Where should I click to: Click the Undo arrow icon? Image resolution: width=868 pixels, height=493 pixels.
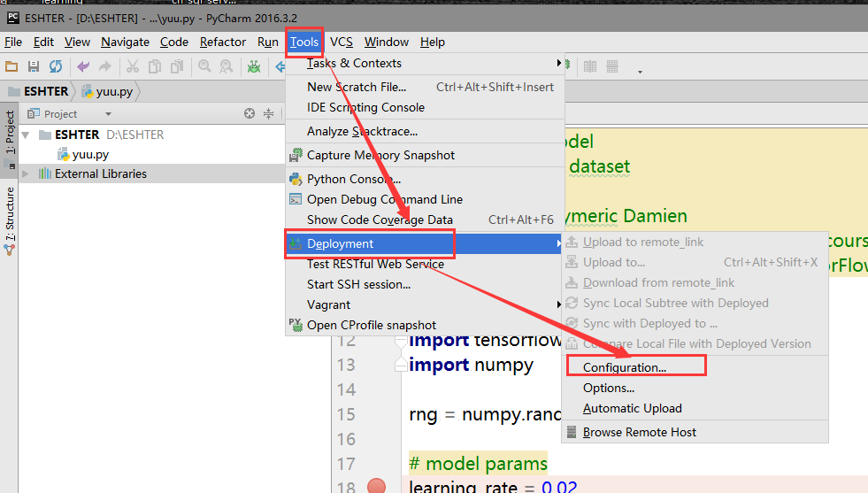pos(83,67)
